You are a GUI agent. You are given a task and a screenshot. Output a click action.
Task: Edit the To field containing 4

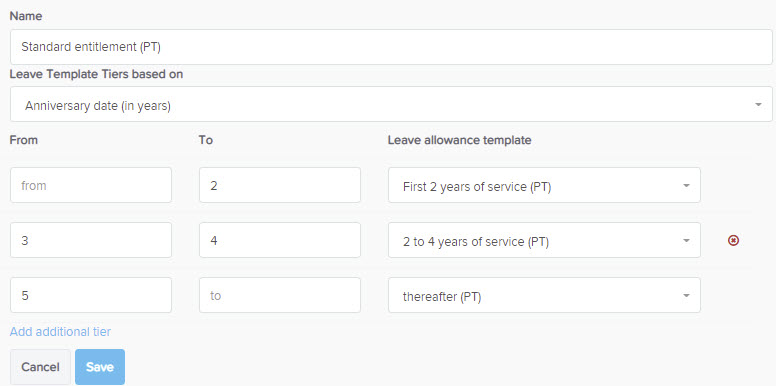pos(280,240)
